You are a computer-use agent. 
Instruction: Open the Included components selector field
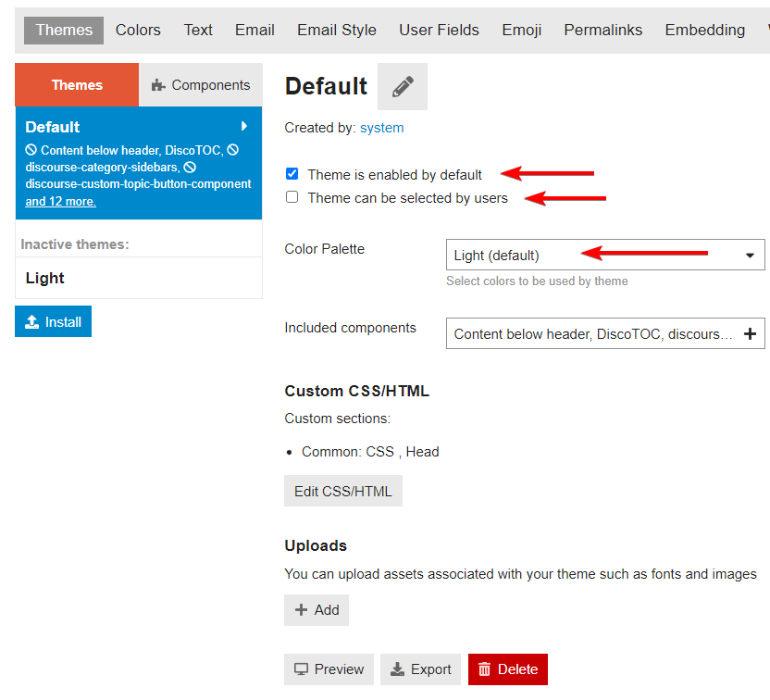tap(605, 333)
